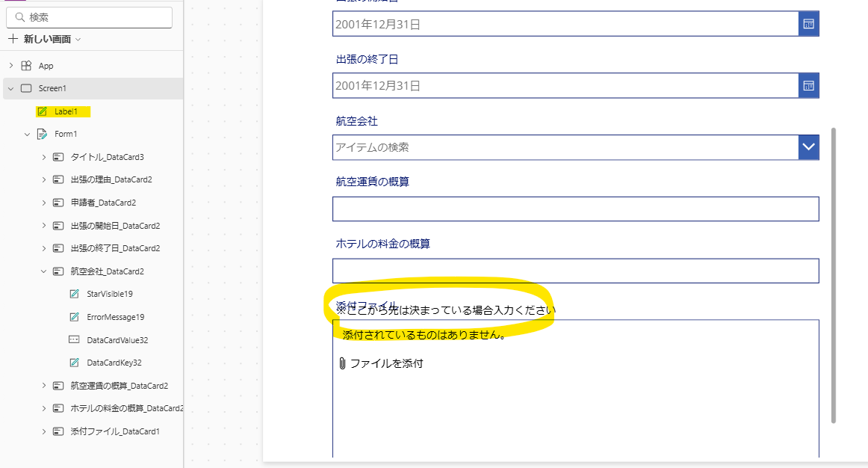The height and width of the screenshot is (468, 868).
Task: Click the StarVisible19 label icon
Action: (x=74, y=294)
